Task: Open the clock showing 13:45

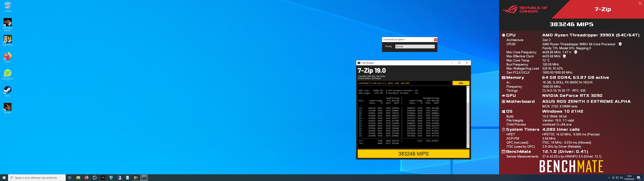Action: point(629,177)
